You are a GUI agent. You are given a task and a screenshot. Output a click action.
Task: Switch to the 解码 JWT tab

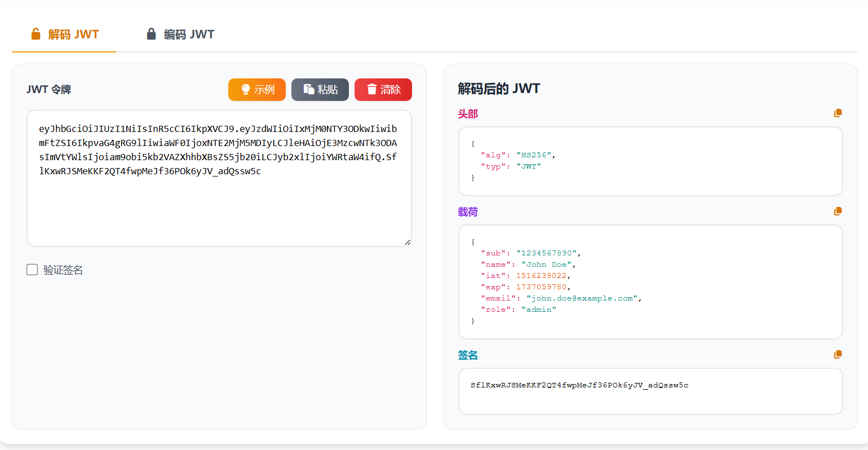click(x=64, y=34)
